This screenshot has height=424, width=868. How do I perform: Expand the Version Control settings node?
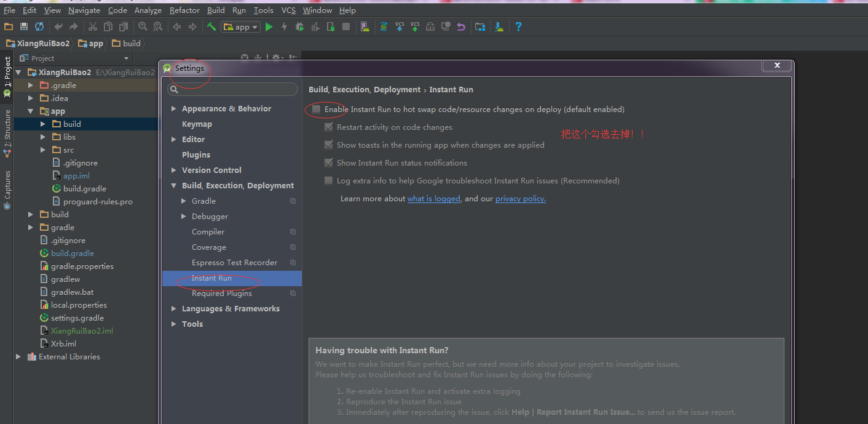[x=174, y=170]
